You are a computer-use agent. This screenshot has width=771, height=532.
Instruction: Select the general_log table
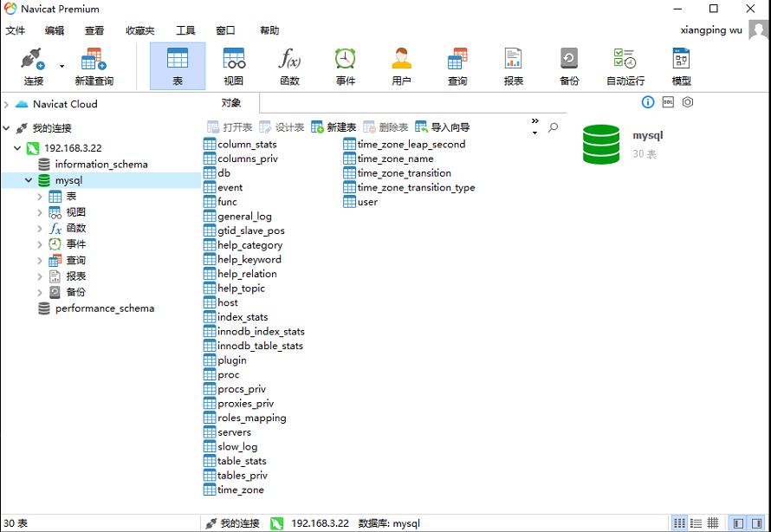[x=237, y=217]
